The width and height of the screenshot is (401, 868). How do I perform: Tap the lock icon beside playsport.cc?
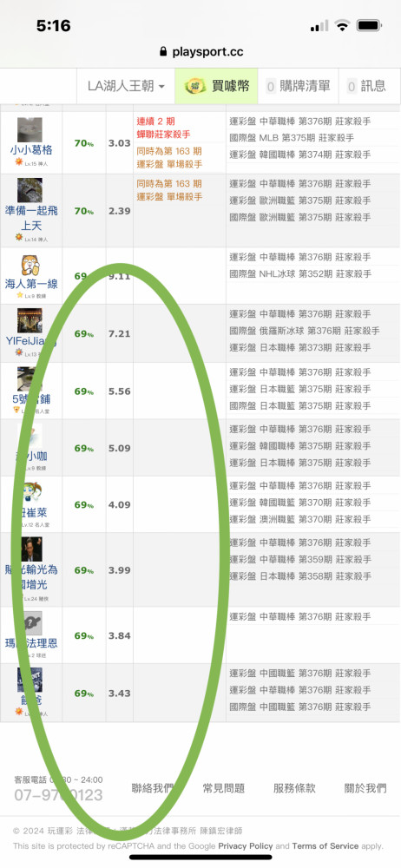tap(163, 52)
